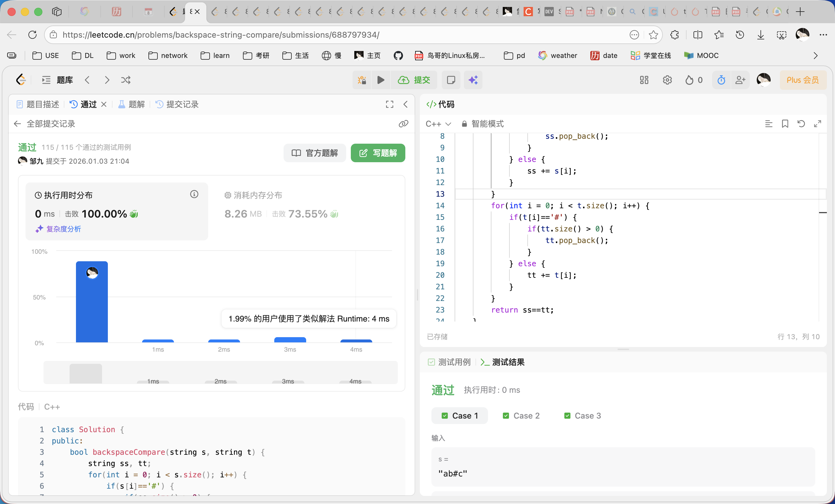Open the USE bookmarks folder
The height and width of the screenshot is (504, 835).
tap(46, 56)
